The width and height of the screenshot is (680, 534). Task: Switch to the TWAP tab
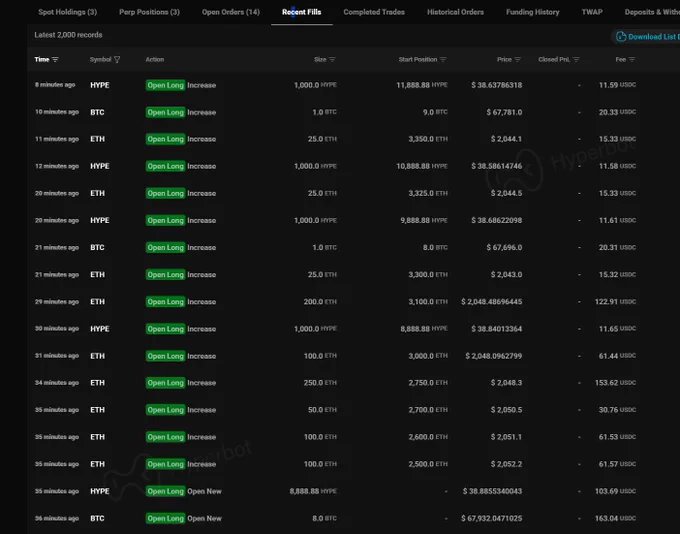click(x=592, y=12)
